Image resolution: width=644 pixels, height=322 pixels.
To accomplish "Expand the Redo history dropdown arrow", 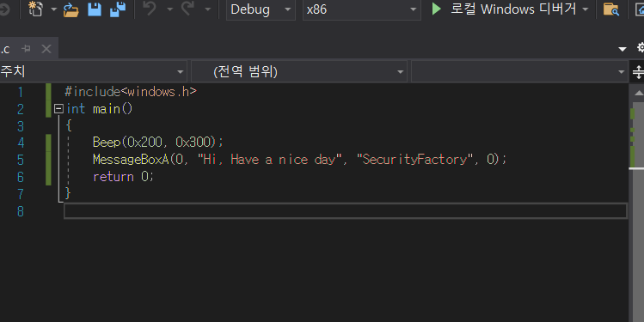I will click(208, 9).
